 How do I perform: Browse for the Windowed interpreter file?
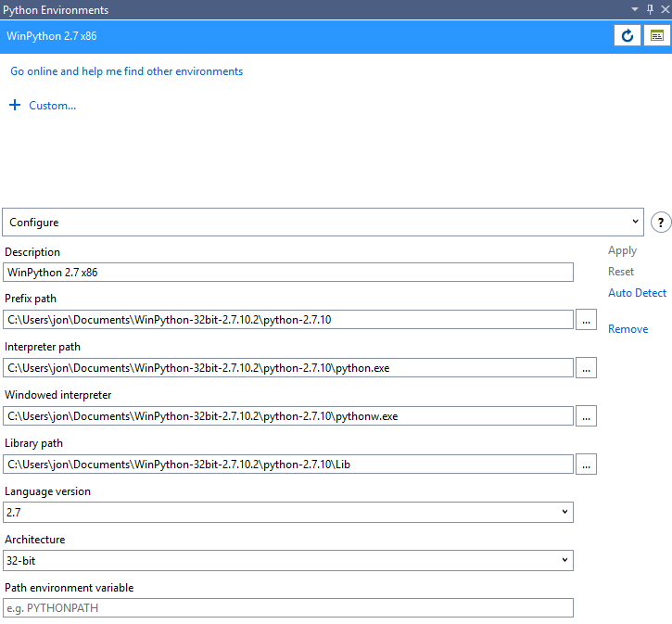pyautogui.click(x=586, y=416)
